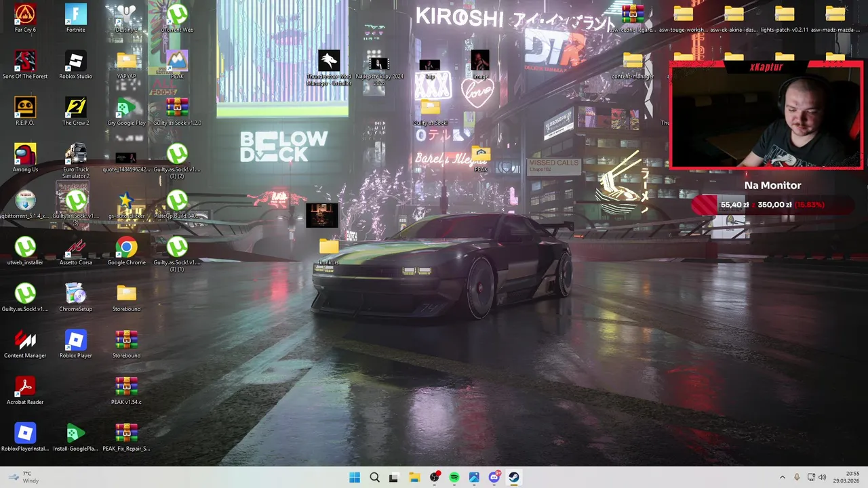Screen dimensions: 868x488
Task: Switch to Discord in the taskbar
Action: 494,477
